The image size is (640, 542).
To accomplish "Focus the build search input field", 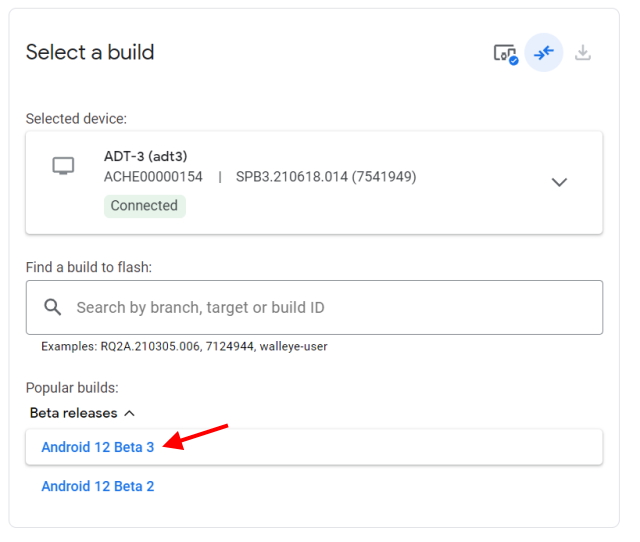I will click(x=314, y=307).
